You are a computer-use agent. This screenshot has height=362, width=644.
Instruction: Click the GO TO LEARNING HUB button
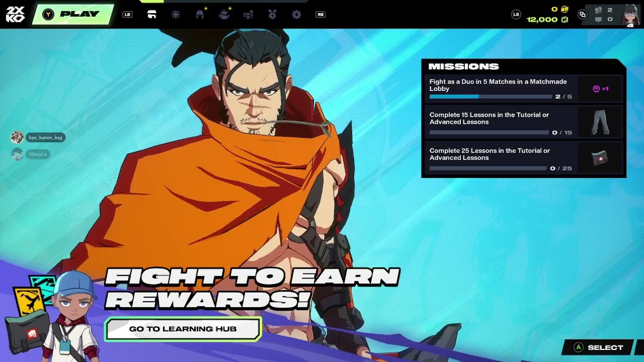point(183,329)
